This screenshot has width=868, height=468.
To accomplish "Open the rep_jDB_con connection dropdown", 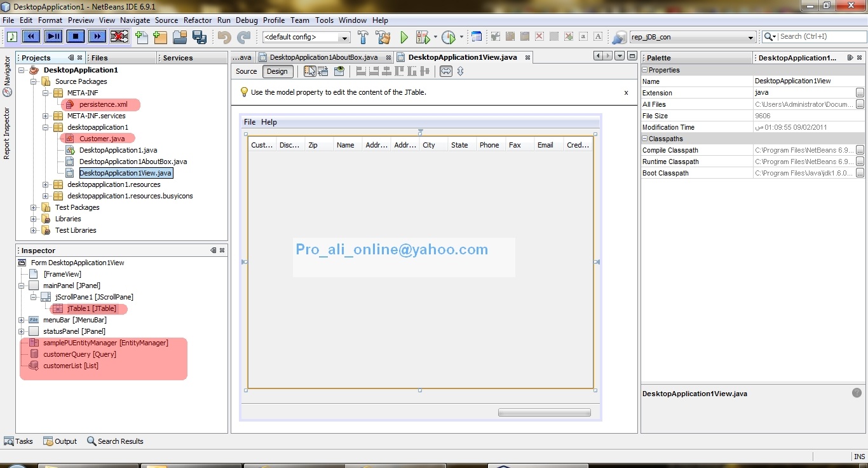I will tap(693, 37).
